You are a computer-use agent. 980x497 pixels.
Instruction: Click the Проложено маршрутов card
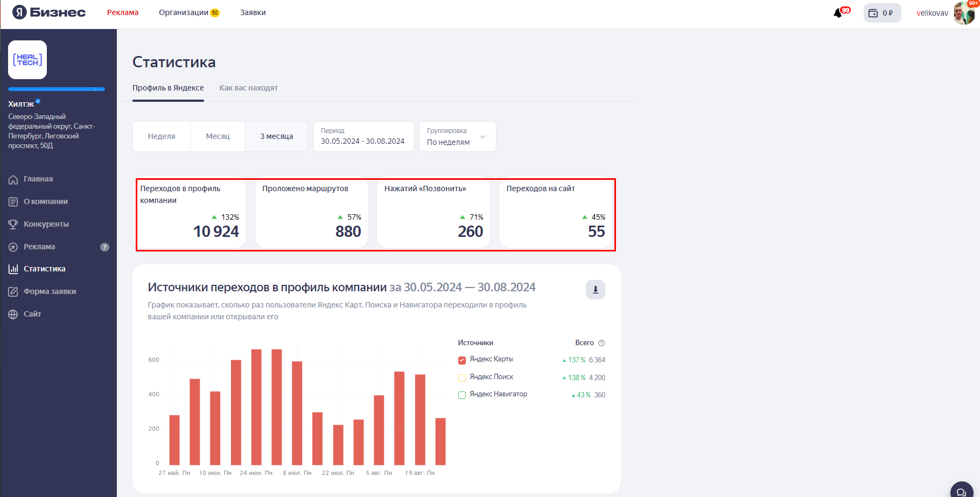pos(312,214)
